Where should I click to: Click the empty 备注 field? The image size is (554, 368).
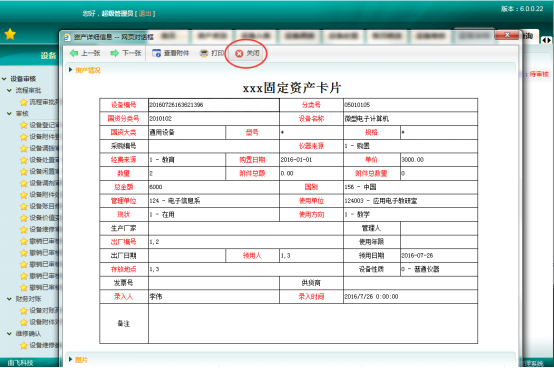click(x=313, y=324)
